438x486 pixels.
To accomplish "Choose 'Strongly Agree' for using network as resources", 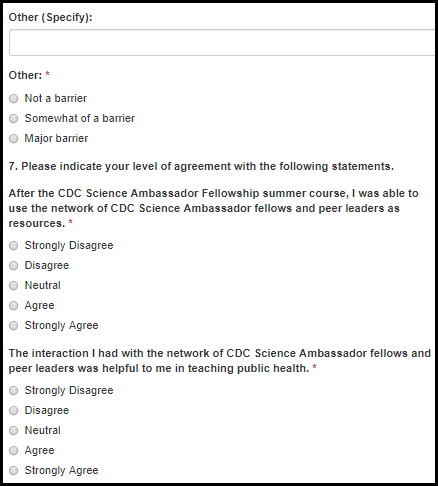I will click(13, 326).
